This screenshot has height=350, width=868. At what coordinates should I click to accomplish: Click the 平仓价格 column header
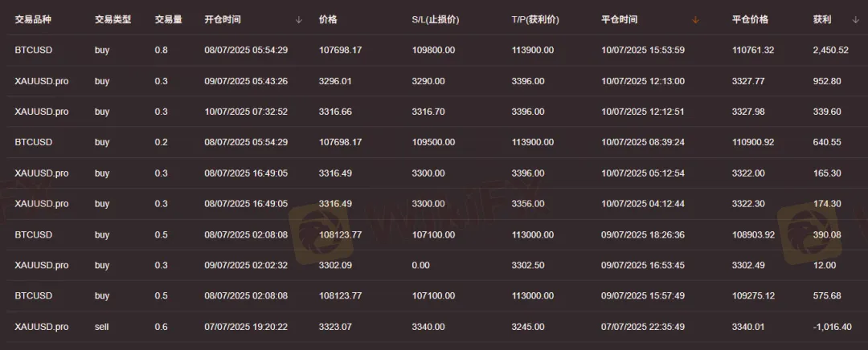pos(750,20)
